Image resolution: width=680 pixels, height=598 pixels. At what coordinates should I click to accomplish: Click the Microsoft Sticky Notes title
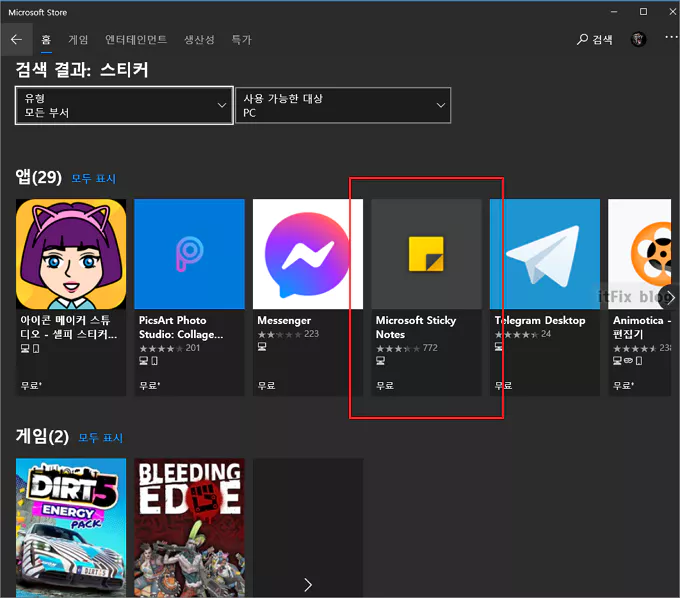click(416, 327)
